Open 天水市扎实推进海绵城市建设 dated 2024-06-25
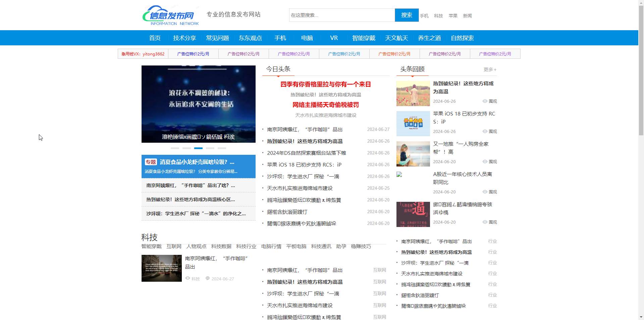Viewport: 644px width, 320px height. point(300,188)
